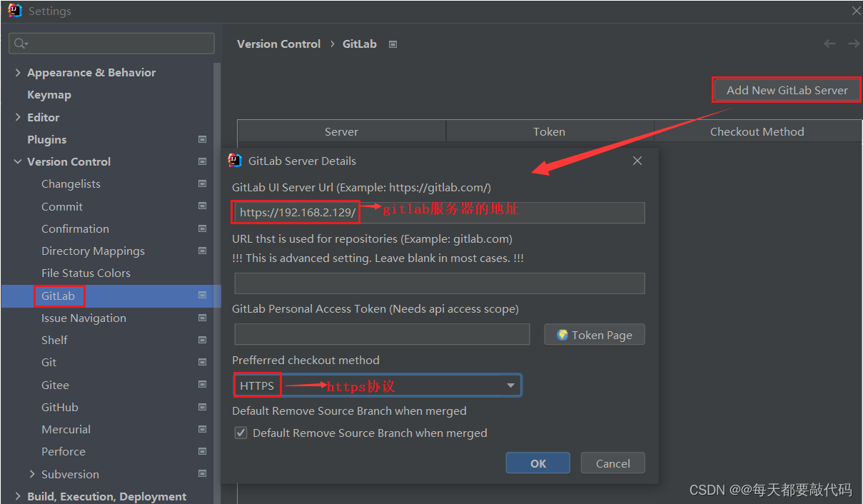Select GitLab in Version Control tree
Screen dimensions: 863x504
(x=59, y=296)
